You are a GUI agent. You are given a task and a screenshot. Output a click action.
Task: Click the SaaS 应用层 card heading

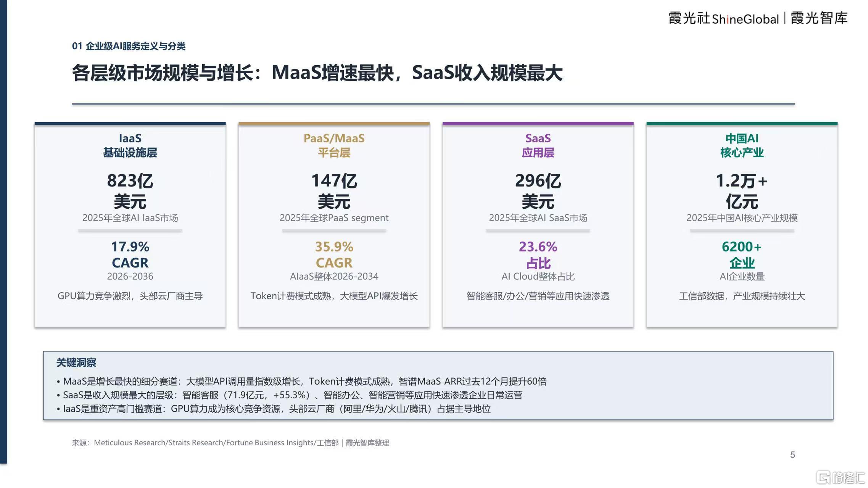pyautogui.click(x=538, y=145)
